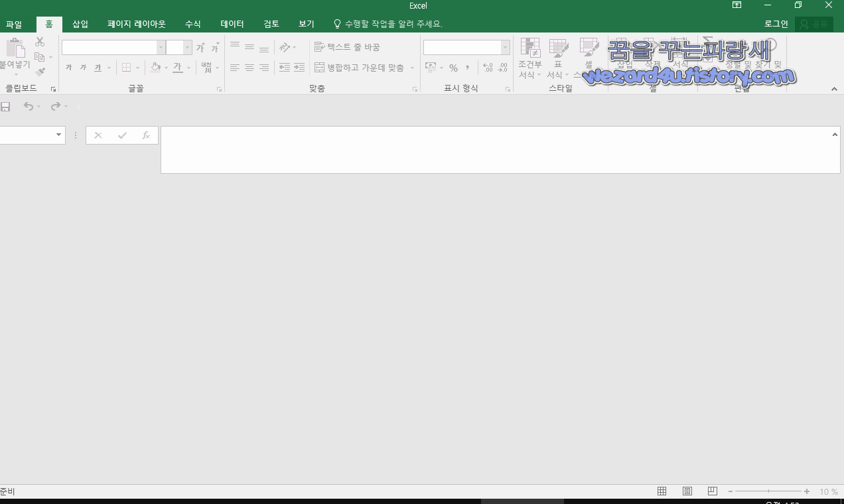Expand the border style dropdown arrow

click(x=137, y=67)
